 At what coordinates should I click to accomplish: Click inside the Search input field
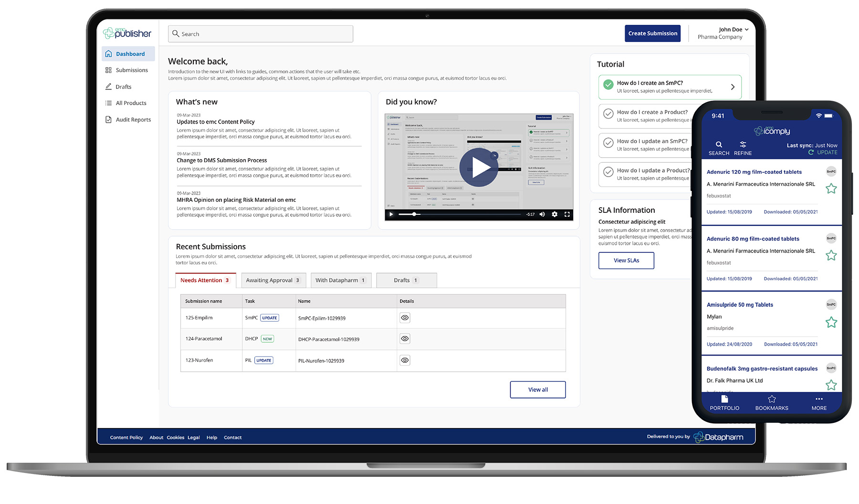coord(261,34)
